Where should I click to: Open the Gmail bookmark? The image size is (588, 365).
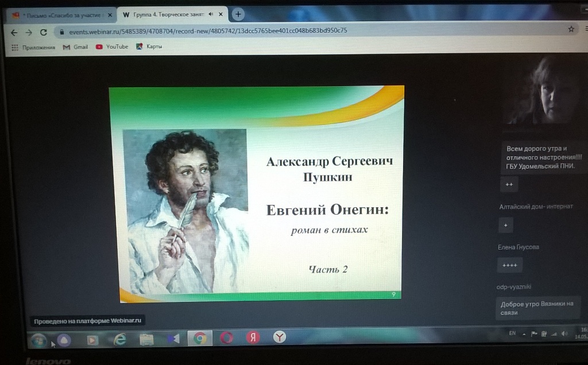[75, 47]
